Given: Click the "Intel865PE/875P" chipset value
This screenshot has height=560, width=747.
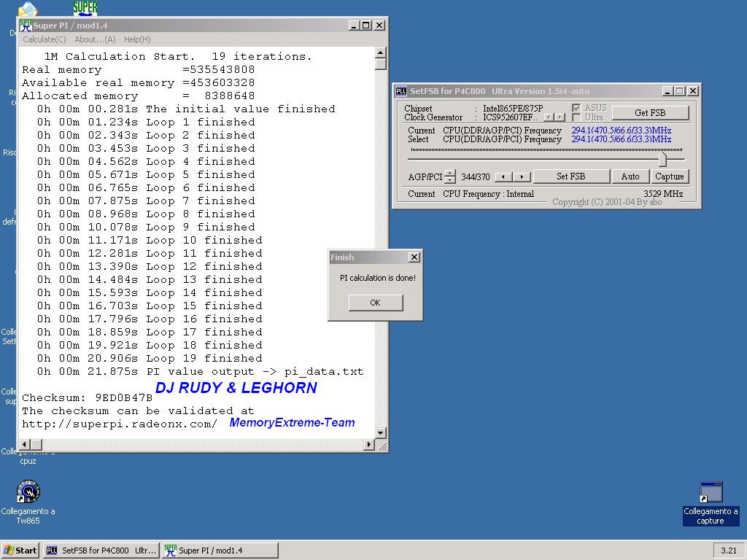Looking at the screenshot, I should [513, 108].
